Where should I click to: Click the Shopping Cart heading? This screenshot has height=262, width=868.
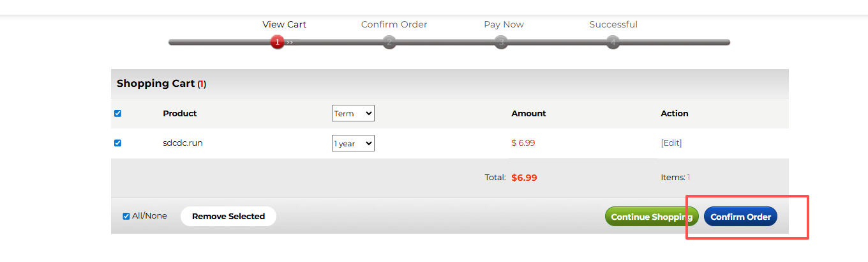click(156, 84)
